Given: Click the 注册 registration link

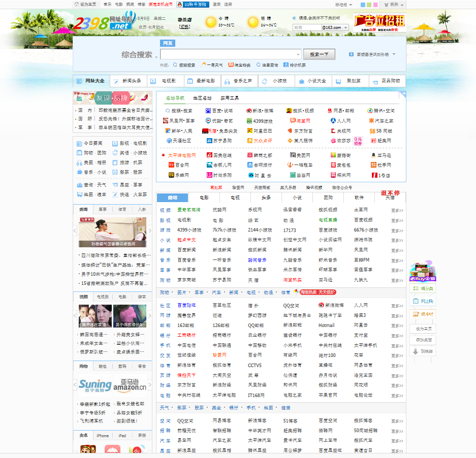Looking at the screenshot, I should coord(229,5).
